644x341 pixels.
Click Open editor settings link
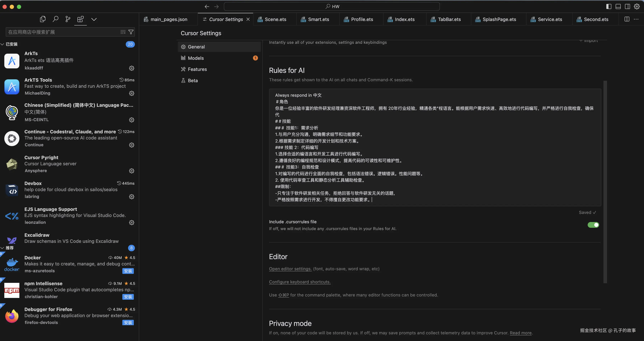[x=290, y=269]
